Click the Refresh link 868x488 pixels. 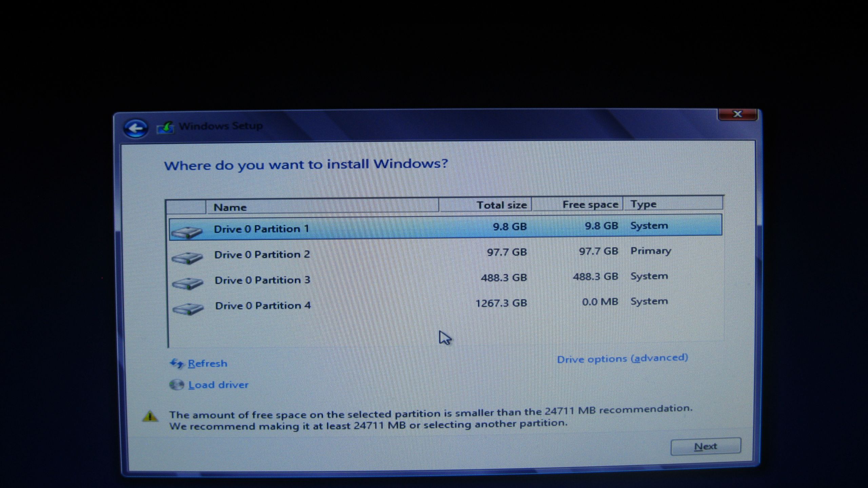tap(208, 364)
